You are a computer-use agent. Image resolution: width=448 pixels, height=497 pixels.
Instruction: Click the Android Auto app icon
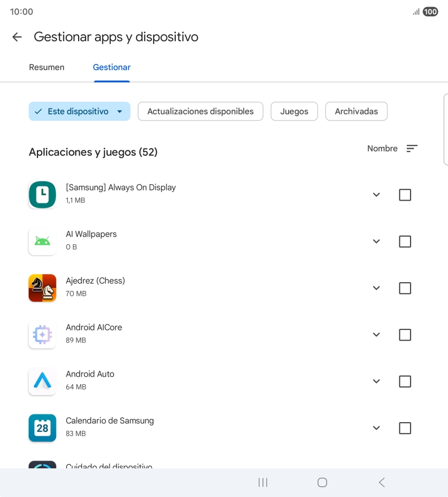pos(42,381)
